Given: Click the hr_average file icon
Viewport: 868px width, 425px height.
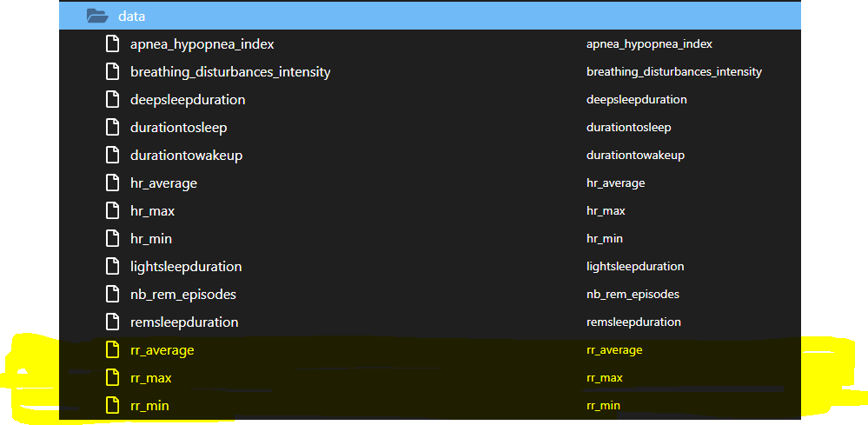Looking at the screenshot, I should pos(112,183).
